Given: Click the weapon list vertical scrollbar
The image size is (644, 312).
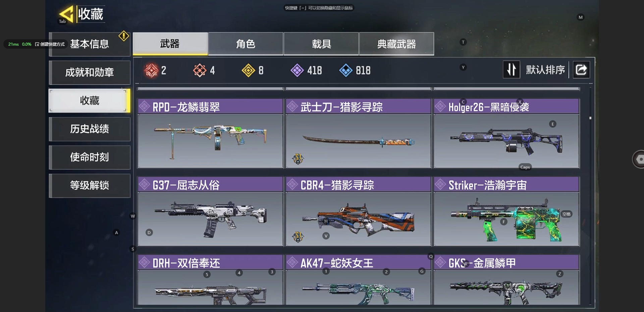Looking at the screenshot, I should (x=590, y=195).
